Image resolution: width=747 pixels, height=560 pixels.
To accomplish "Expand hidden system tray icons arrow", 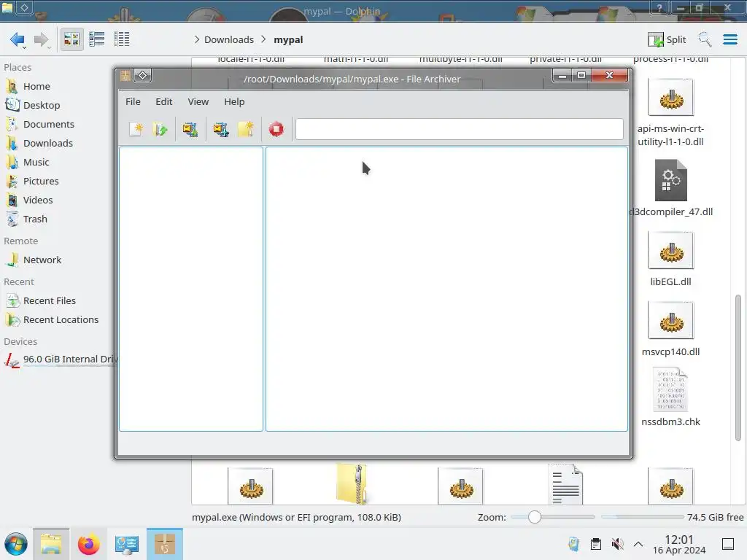I will 638,544.
